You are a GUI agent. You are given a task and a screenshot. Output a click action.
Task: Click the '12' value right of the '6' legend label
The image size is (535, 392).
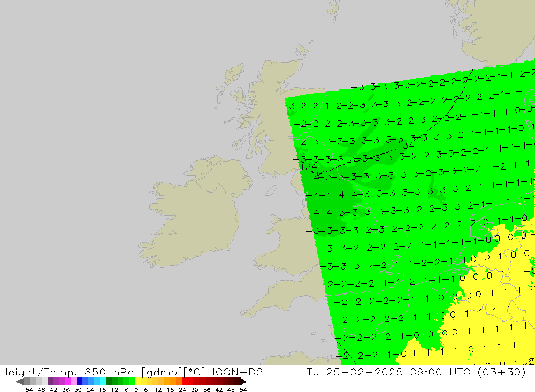[x=158, y=390]
